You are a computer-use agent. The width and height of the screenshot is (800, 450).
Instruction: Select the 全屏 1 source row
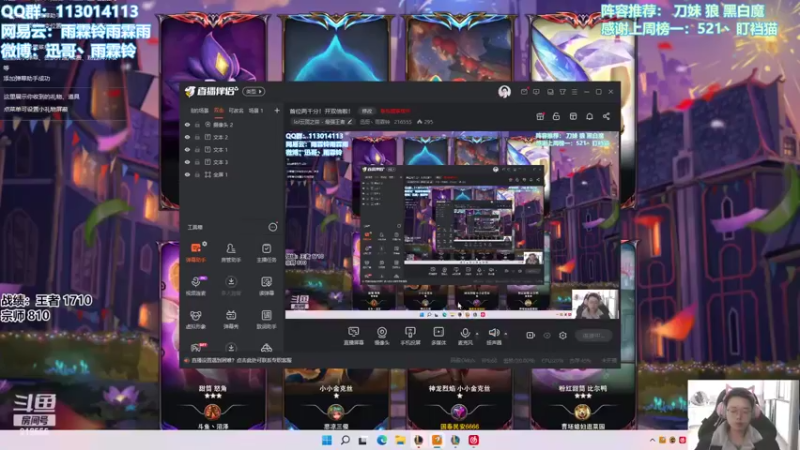click(x=232, y=174)
